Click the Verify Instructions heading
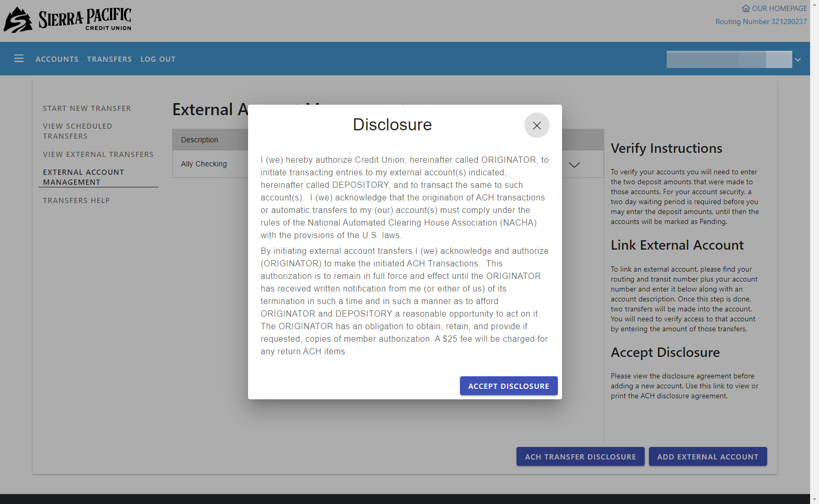 point(666,148)
